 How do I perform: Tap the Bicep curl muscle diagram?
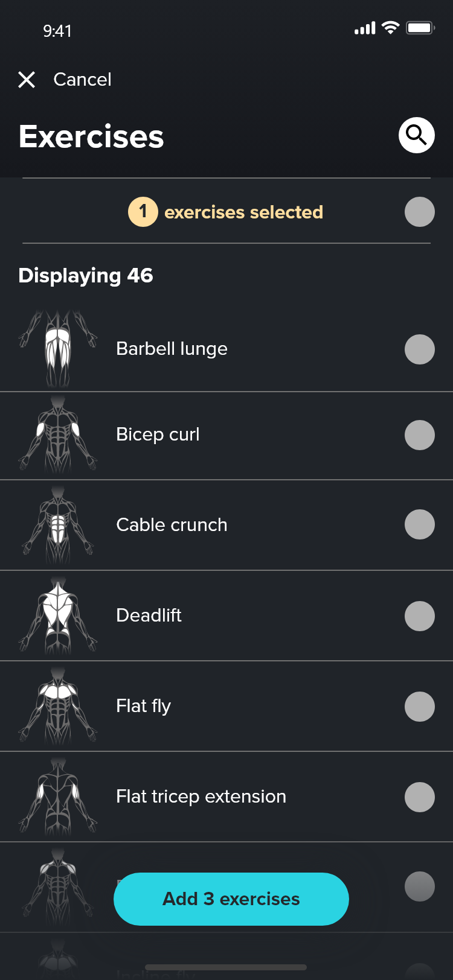pos(58,434)
